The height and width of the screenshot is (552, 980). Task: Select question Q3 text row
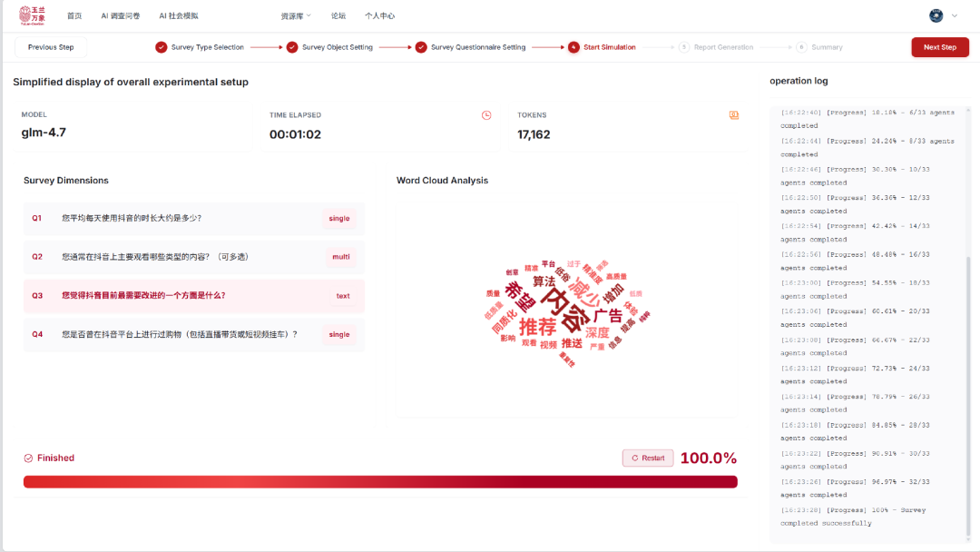tap(193, 296)
